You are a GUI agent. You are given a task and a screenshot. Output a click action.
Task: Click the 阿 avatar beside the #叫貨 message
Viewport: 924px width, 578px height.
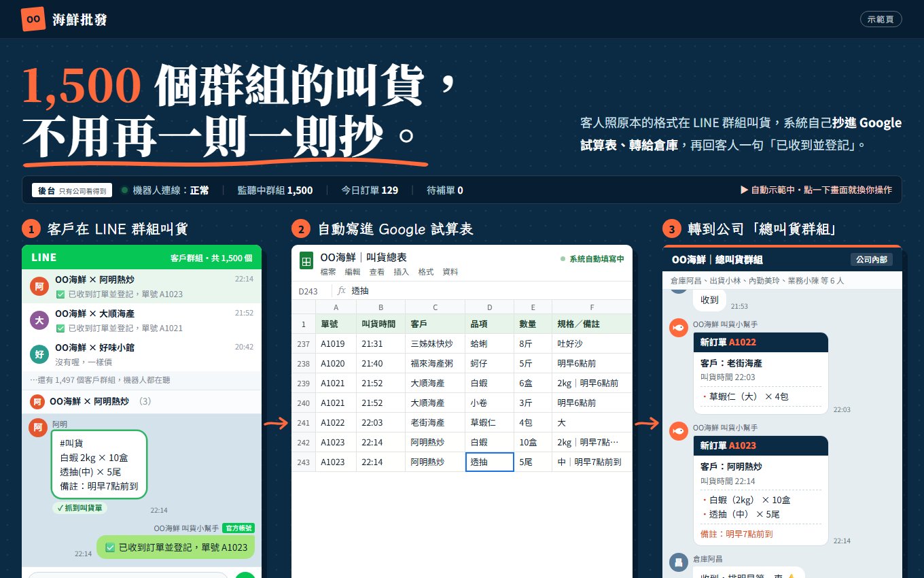pos(38,428)
